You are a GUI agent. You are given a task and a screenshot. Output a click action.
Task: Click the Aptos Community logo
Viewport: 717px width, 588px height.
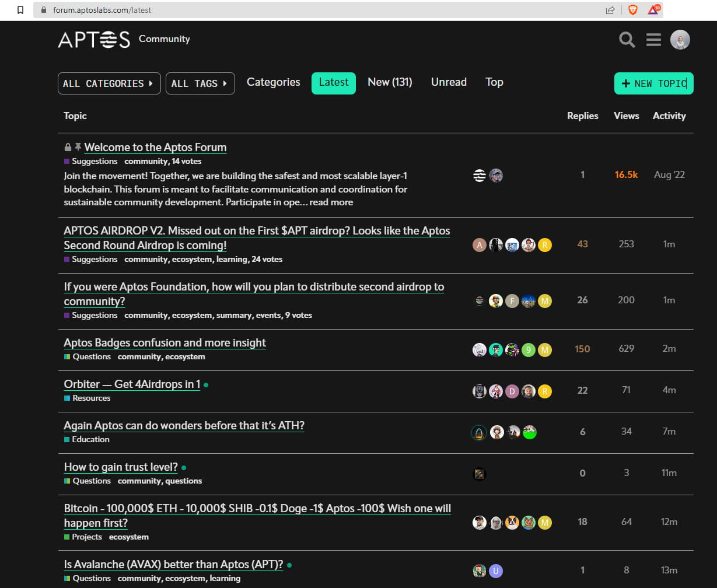(x=93, y=40)
